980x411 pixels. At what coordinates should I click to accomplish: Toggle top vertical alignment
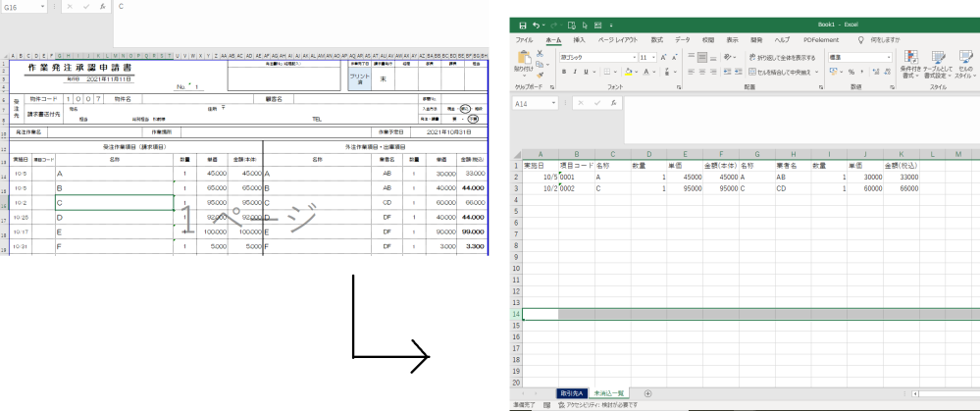[692, 57]
